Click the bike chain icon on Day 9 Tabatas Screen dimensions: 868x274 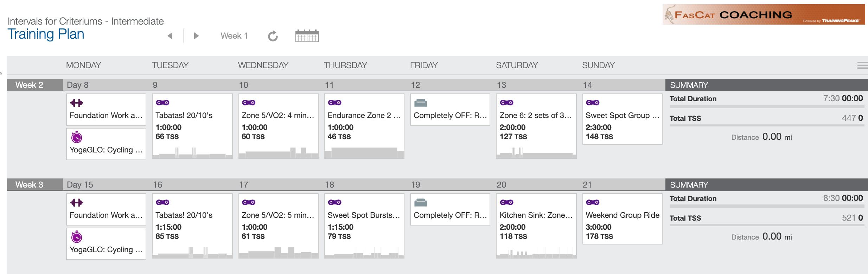pos(163,103)
